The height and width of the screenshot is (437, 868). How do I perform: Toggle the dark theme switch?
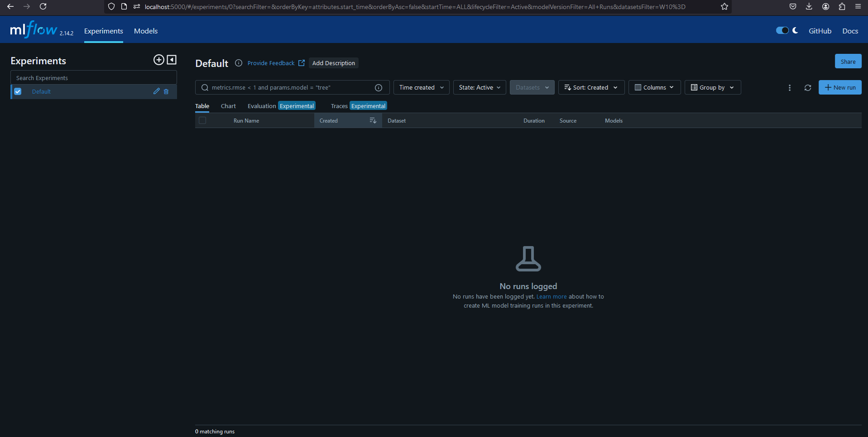tap(782, 30)
